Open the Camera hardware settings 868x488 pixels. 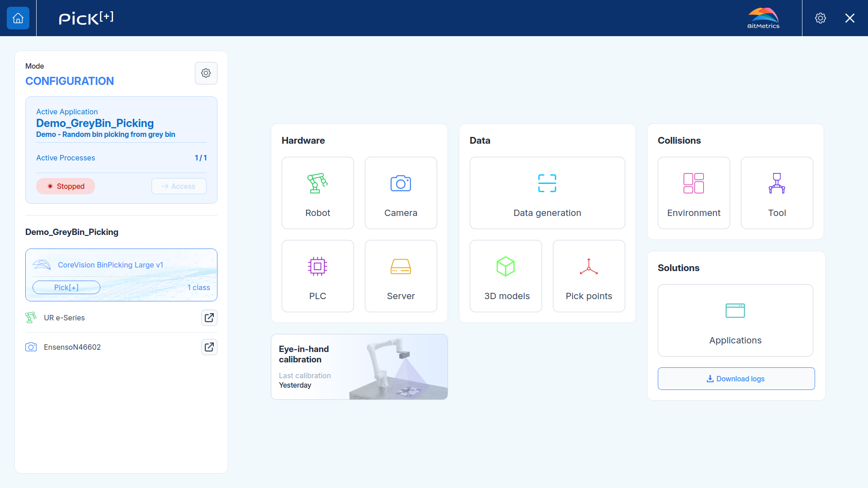(x=401, y=193)
